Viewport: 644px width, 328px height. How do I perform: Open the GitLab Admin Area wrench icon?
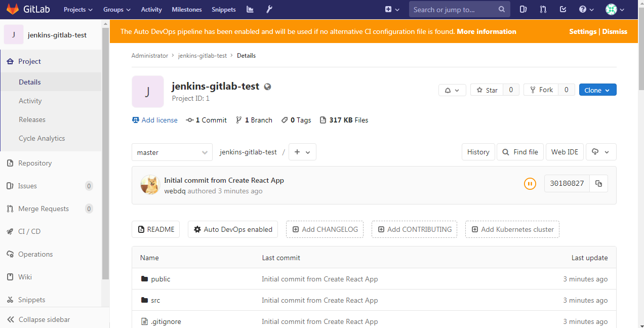click(x=269, y=9)
